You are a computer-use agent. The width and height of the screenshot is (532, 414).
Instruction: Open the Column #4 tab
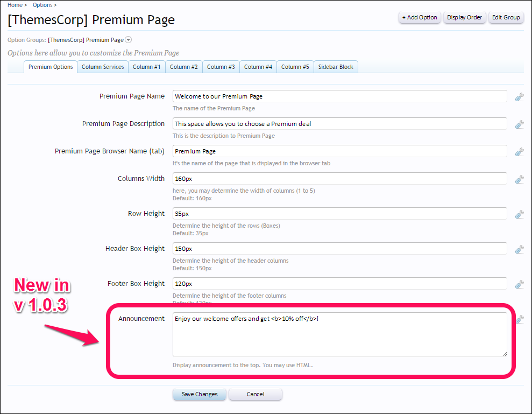click(x=258, y=67)
